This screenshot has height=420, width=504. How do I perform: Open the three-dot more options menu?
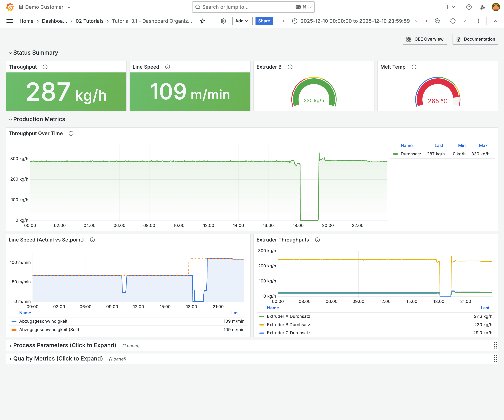pyautogui.click(x=478, y=21)
